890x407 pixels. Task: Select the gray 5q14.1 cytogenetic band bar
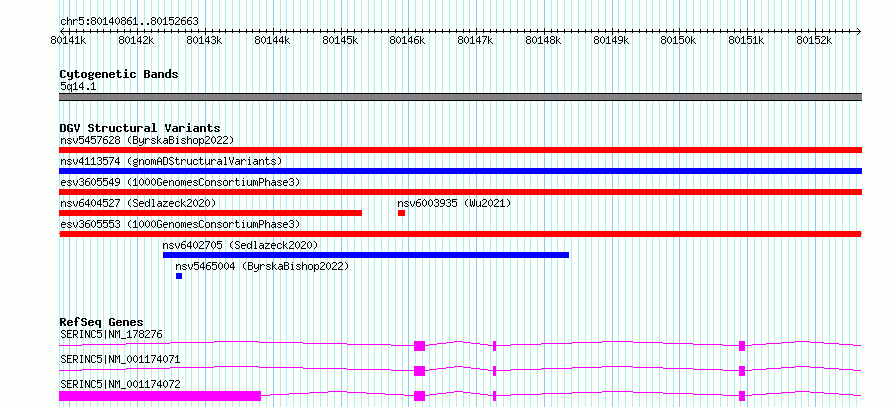[x=460, y=97]
